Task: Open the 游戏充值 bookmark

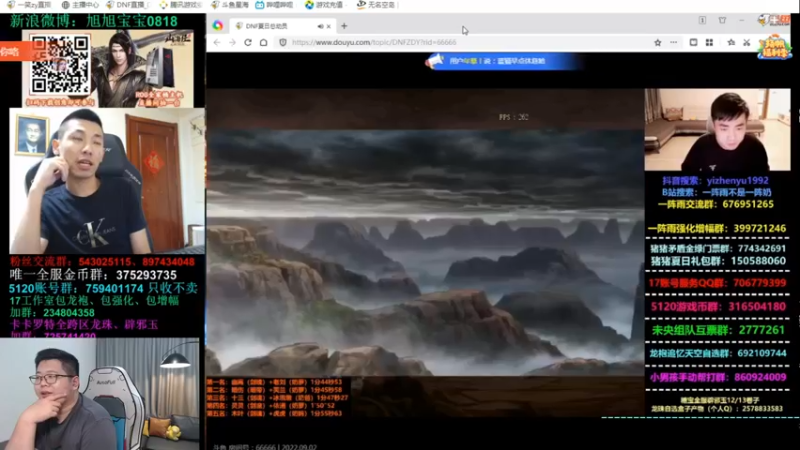Action: (324, 5)
